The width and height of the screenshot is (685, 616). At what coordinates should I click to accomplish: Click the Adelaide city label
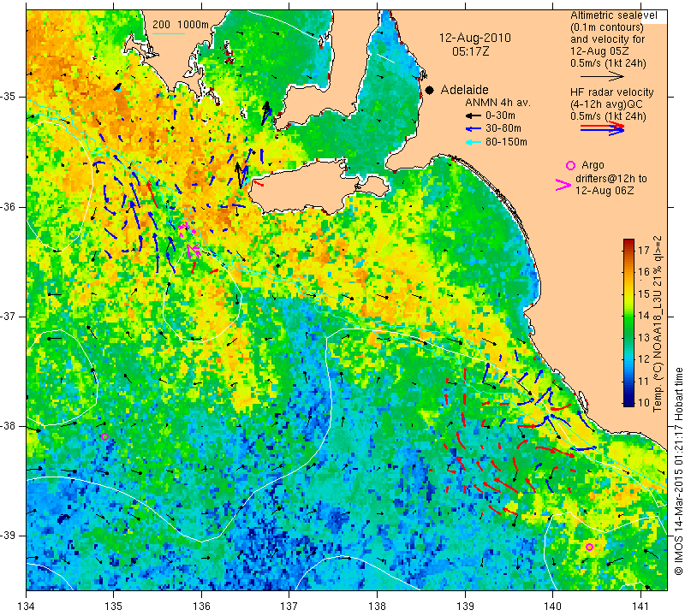(464, 90)
